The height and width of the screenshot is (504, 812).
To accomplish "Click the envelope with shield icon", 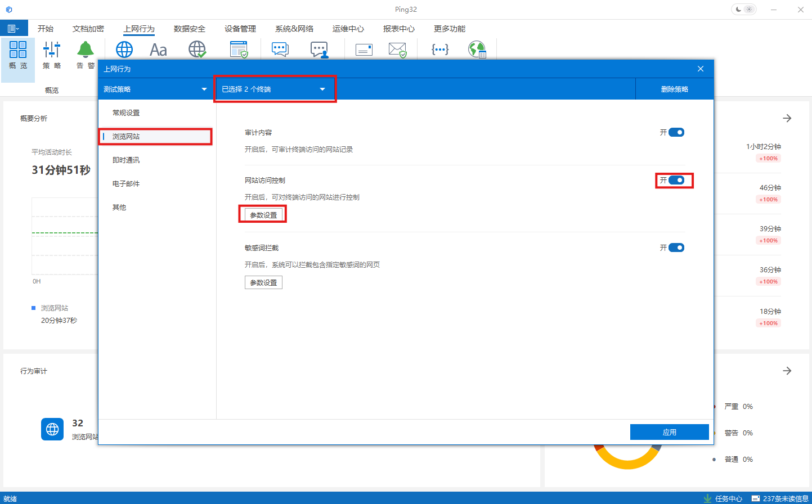I will 397,50.
